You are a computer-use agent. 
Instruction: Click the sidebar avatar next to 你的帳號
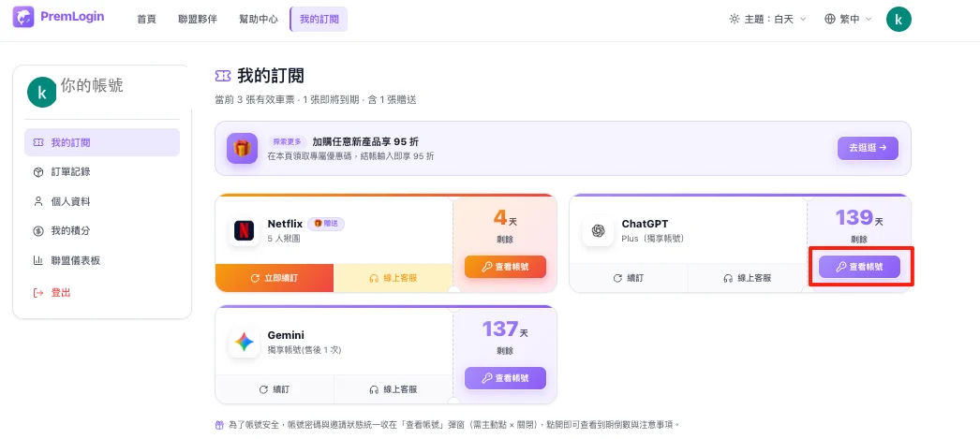click(x=42, y=93)
